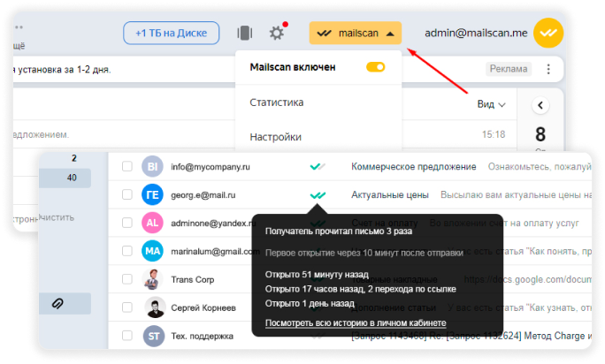Screen dimensions: 605x364
Task: Select checkbox for info@mycompany.ru email
Action: pyautogui.click(x=127, y=166)
